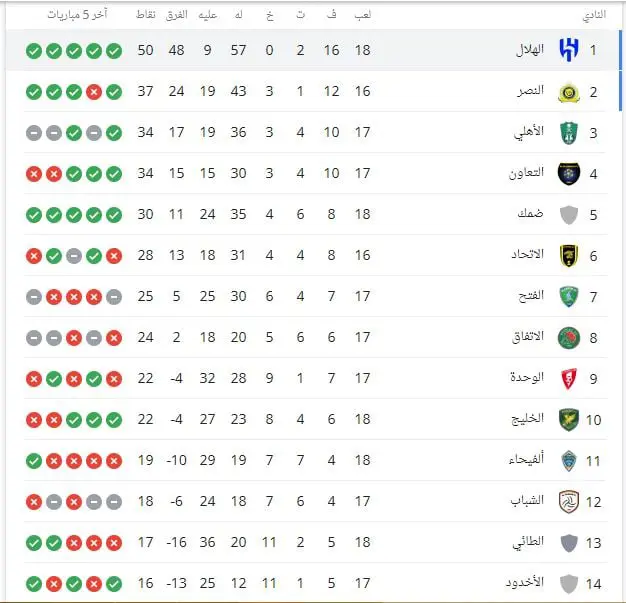Click the Al-Taawoun dark crest icon
Viewport: 626px width, 603px height.
pyautogui.click(x=569, y=174)
